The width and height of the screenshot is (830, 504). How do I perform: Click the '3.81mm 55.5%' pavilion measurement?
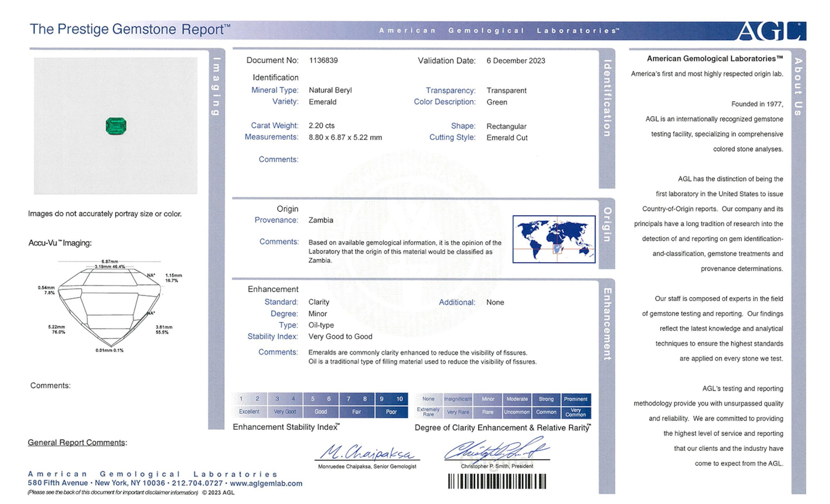pyautogui.click(x=164, y=329)
